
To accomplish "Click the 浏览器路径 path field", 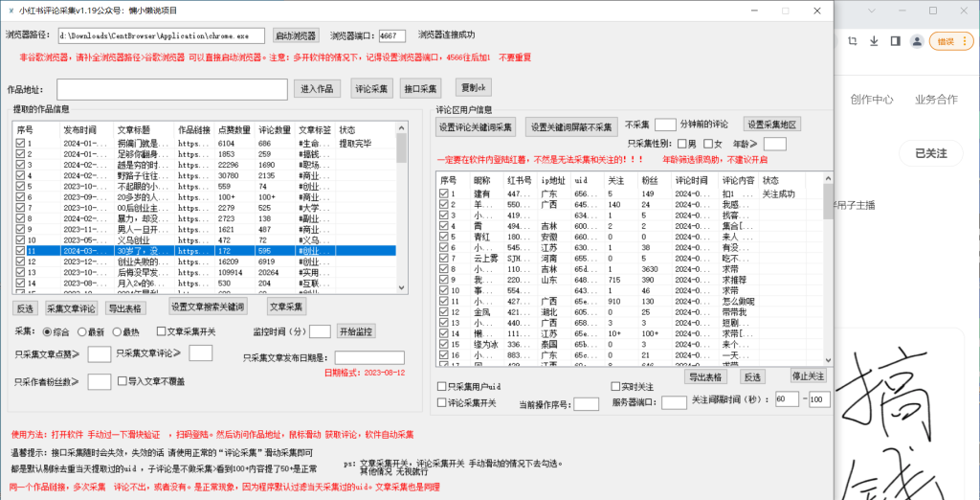I will click(161, 35).
